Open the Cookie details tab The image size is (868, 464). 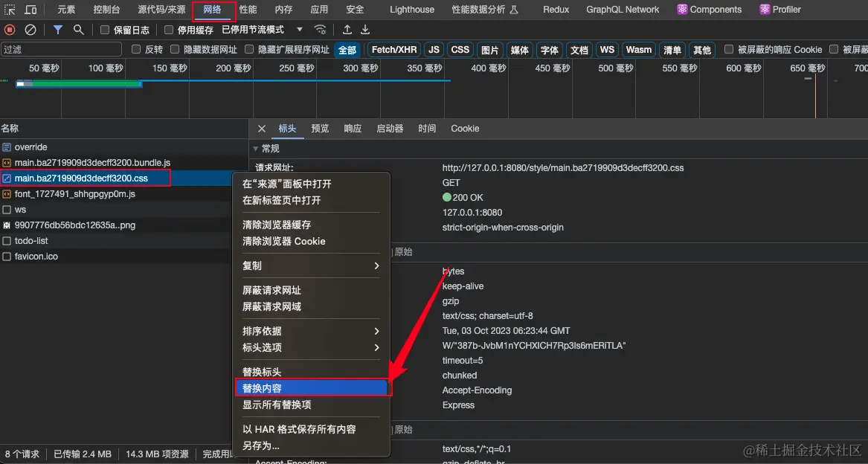[x=465, y=129]
